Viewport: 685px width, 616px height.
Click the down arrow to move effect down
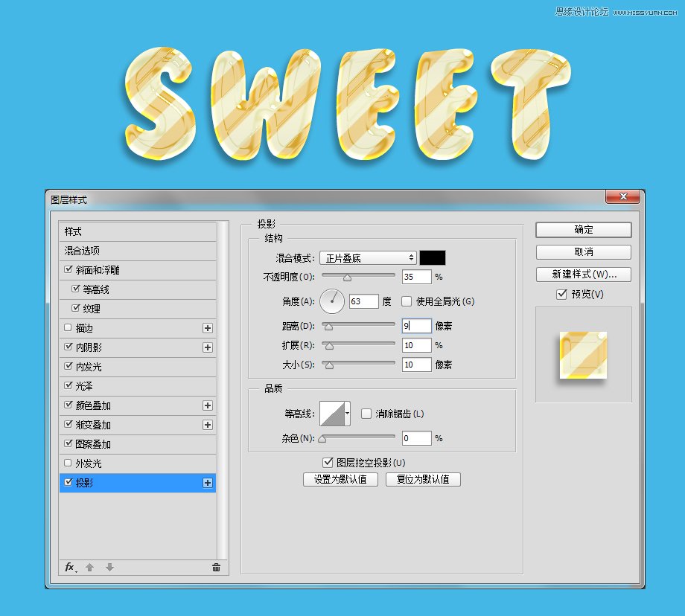(109, 568)
